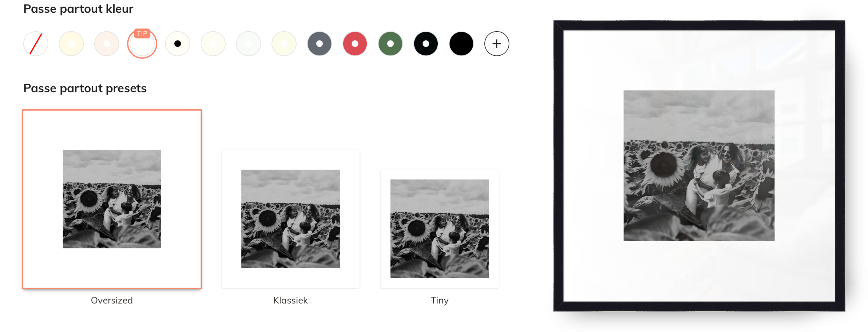The image size is (868, 332).
Task: Choose the light greenish-yellow swatch
Action: click(x=284, y=44)
